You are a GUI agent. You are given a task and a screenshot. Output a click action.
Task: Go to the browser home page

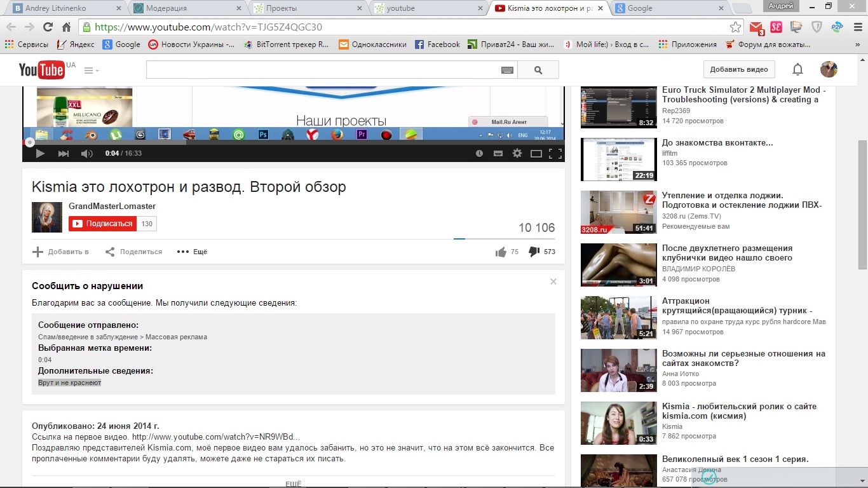click(66, 27)
